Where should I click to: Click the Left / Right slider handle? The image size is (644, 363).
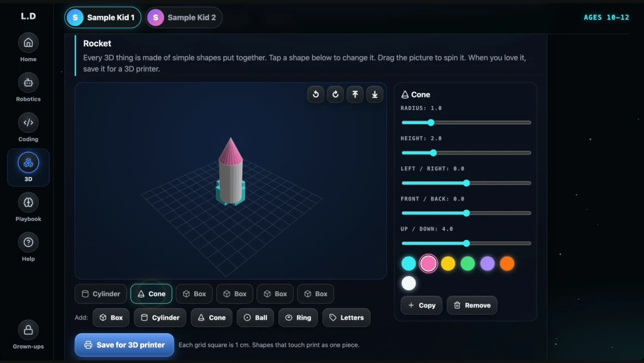[x=466, y=183]
